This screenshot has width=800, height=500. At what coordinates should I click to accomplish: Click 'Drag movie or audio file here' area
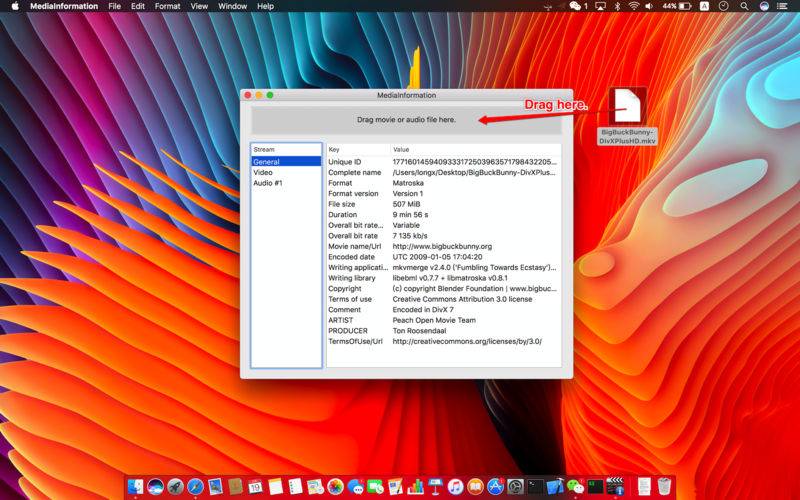(406, 120)
